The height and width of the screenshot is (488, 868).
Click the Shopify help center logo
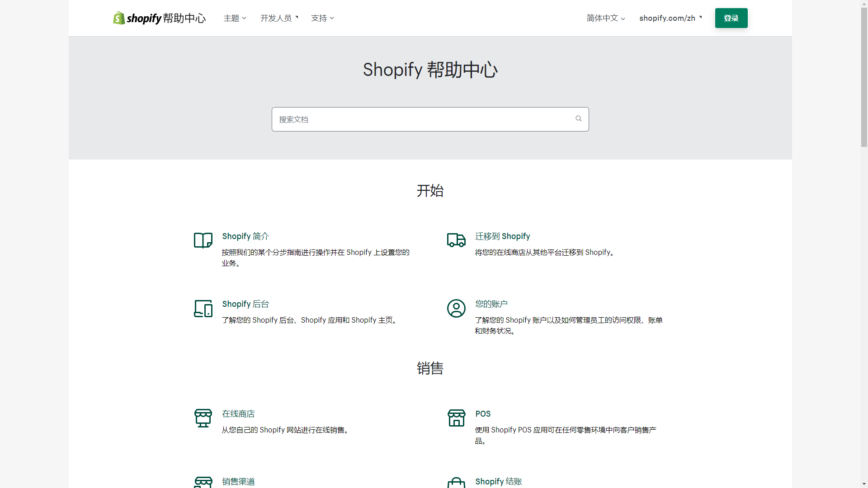tap(159, 18)
